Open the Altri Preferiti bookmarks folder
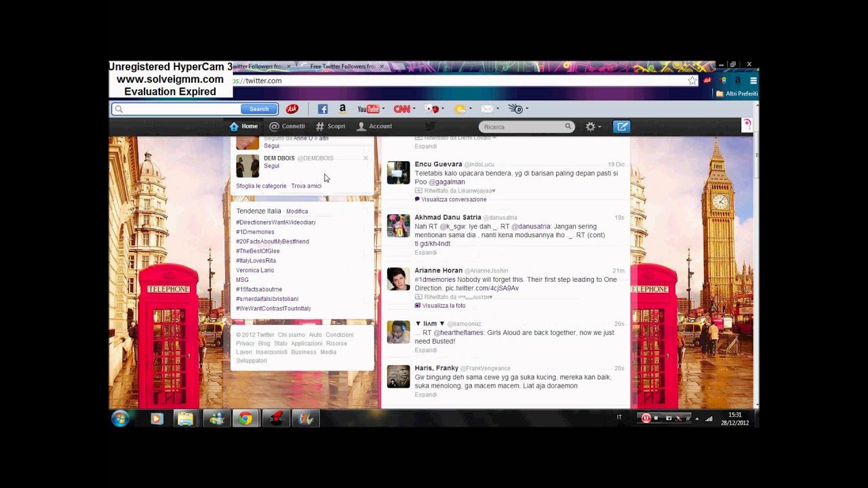 point(737,94)
